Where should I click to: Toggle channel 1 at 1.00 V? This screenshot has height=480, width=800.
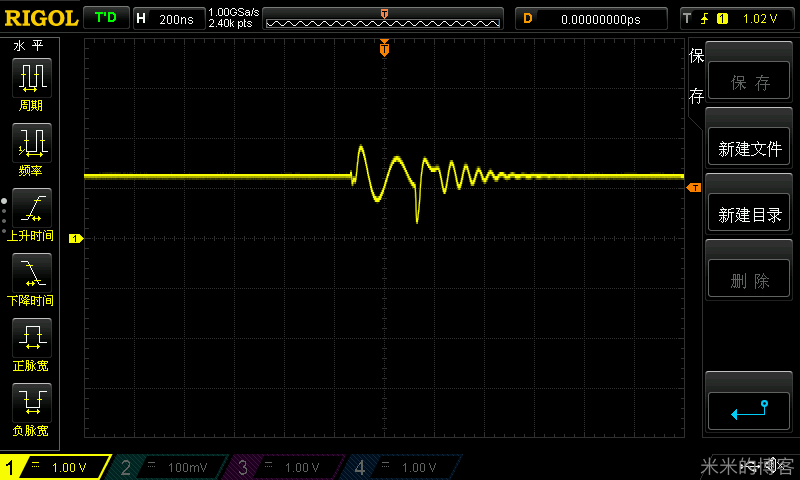(55, 467)
